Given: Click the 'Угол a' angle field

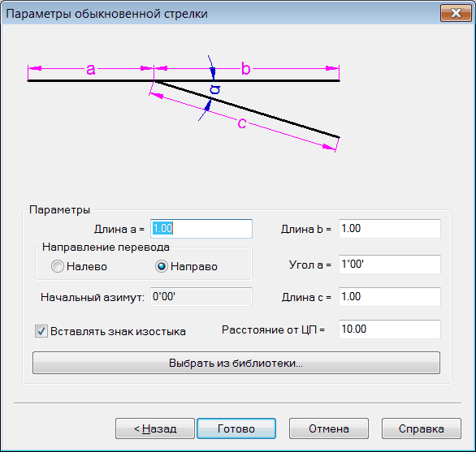Looking at the screenshot, I should click(390, 265).
